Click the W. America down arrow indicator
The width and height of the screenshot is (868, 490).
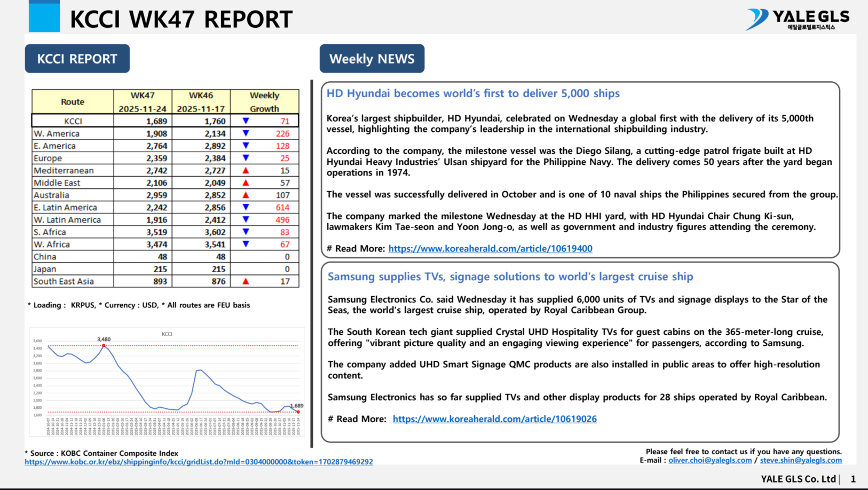(246, 133)
